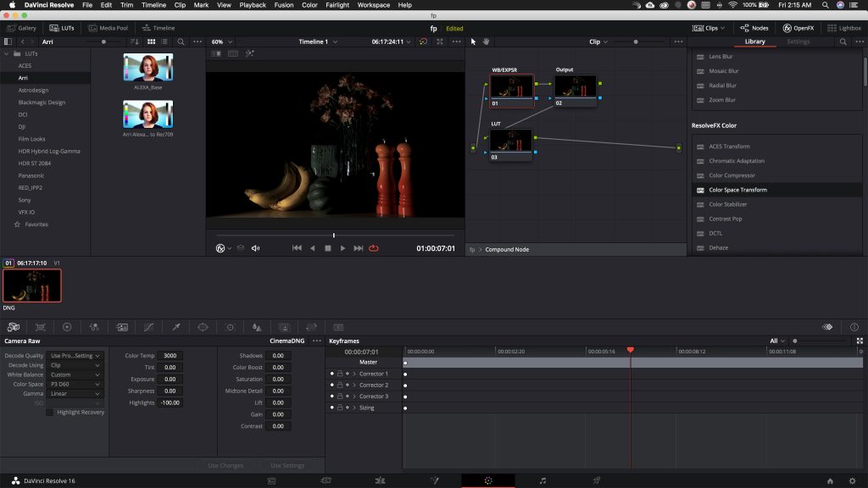Select the Arri LUT folder

pos(24,78)
